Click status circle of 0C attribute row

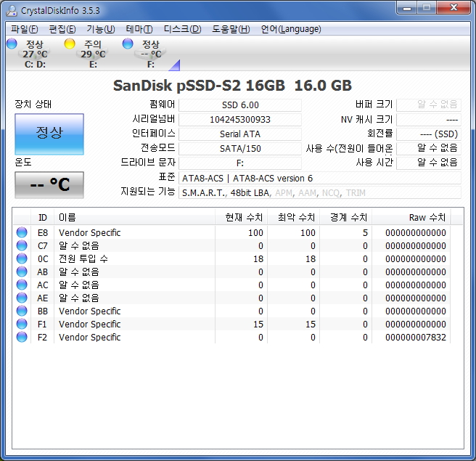22,258
